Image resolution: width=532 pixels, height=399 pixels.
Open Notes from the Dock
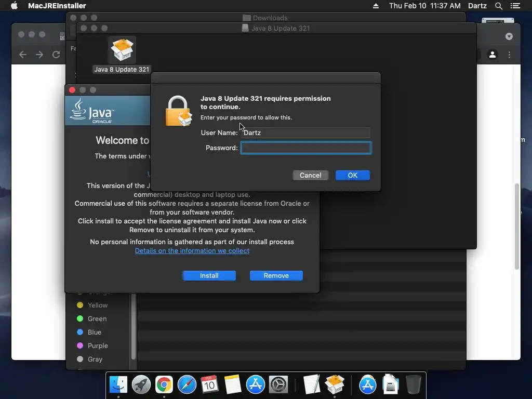point(232,384)
